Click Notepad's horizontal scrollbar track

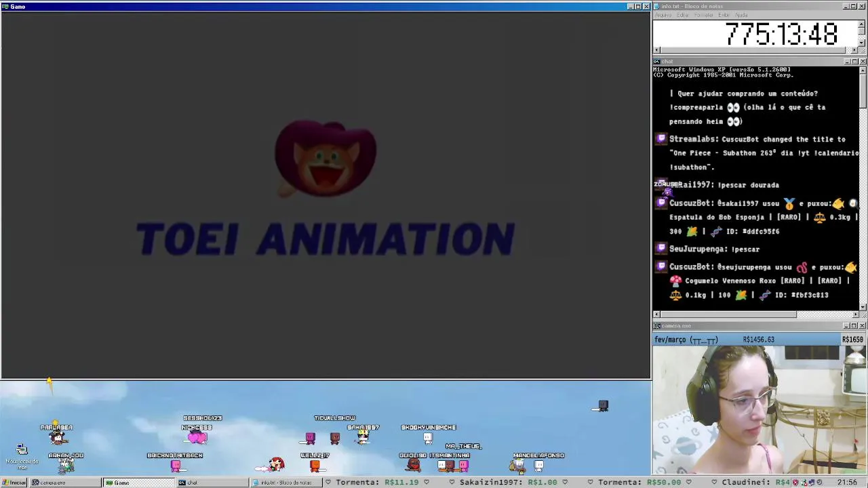(x=755, y=50)
